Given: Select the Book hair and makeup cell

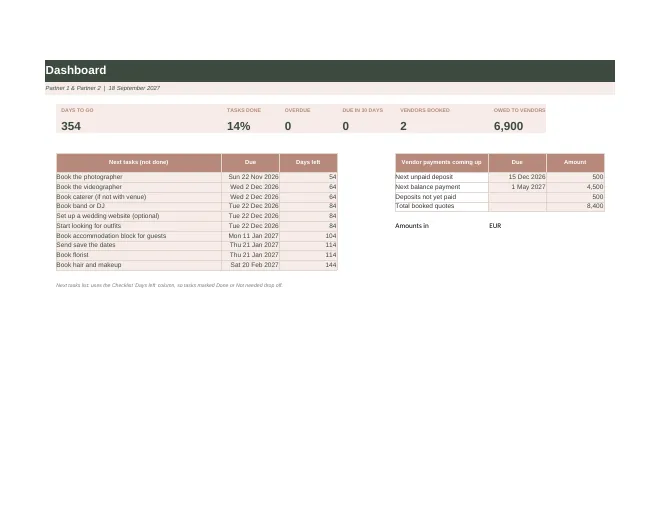Looking at the screenshot, I should pos(138,265).
